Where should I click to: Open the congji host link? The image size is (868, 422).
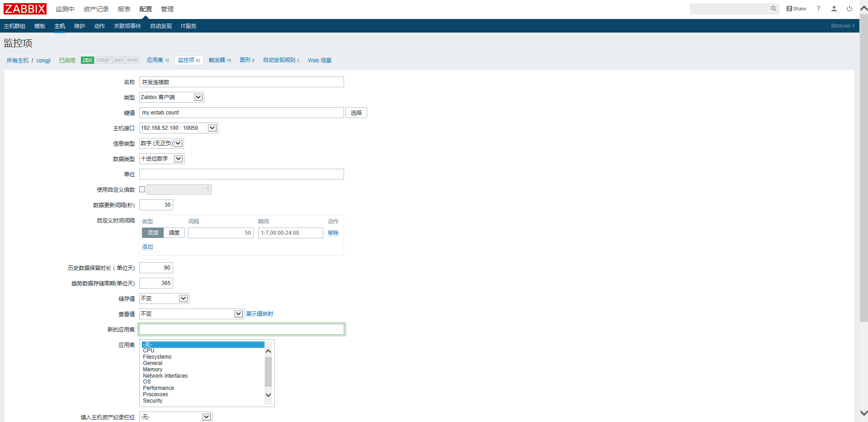coord(43,61)
